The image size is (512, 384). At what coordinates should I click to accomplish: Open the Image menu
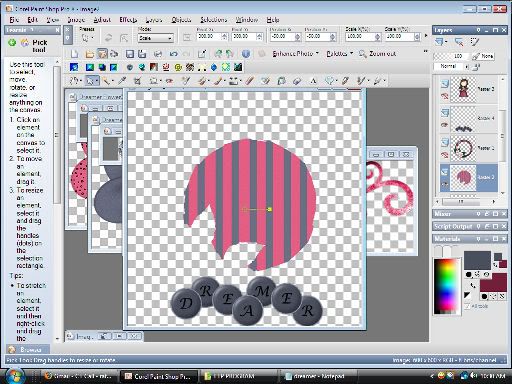click(x=76, y=20)
